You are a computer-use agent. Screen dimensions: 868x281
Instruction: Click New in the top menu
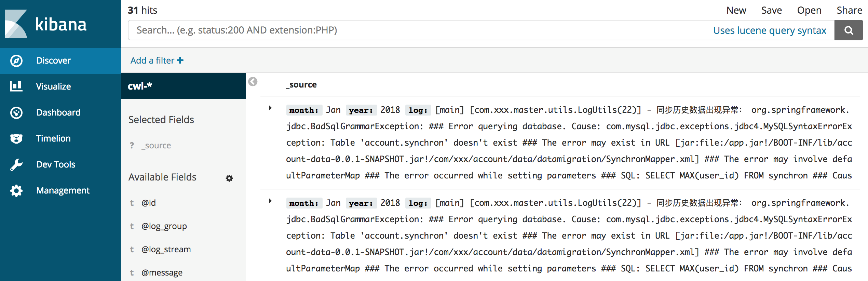[736, 10]
